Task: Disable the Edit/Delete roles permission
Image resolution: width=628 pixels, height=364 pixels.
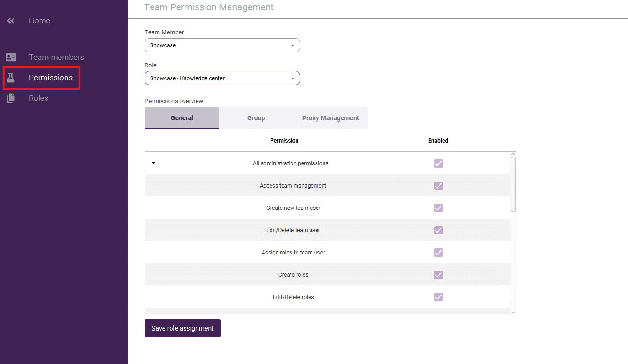Action: click(438, 297)
